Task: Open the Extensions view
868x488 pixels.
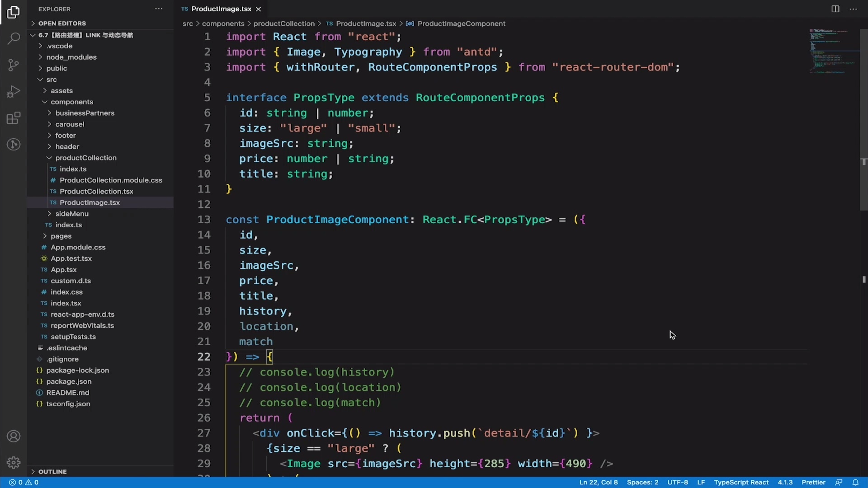Action: click(x=14, y=118)
